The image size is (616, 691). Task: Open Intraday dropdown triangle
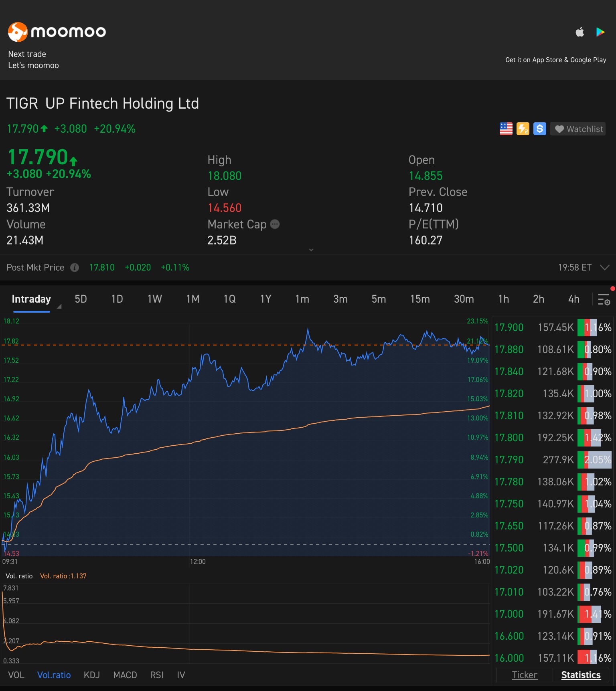point(59,306)
